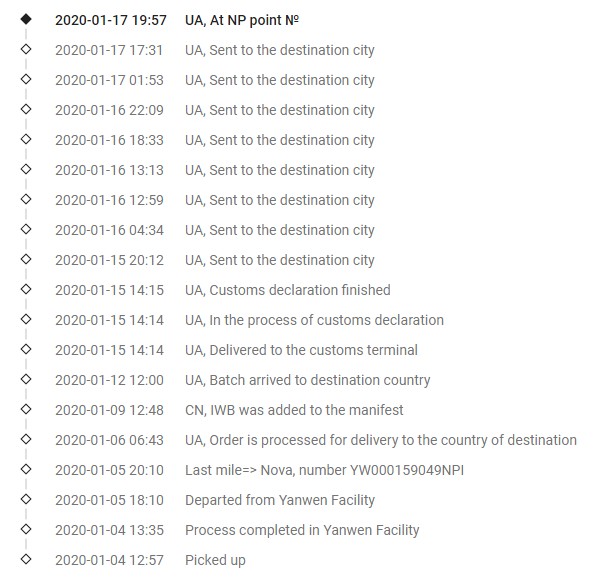Image resolution: width=589 pixels, height=574 pixels.
Task: Click 'CN, IWB was added to the manifest'
Action: pos(294,410)
